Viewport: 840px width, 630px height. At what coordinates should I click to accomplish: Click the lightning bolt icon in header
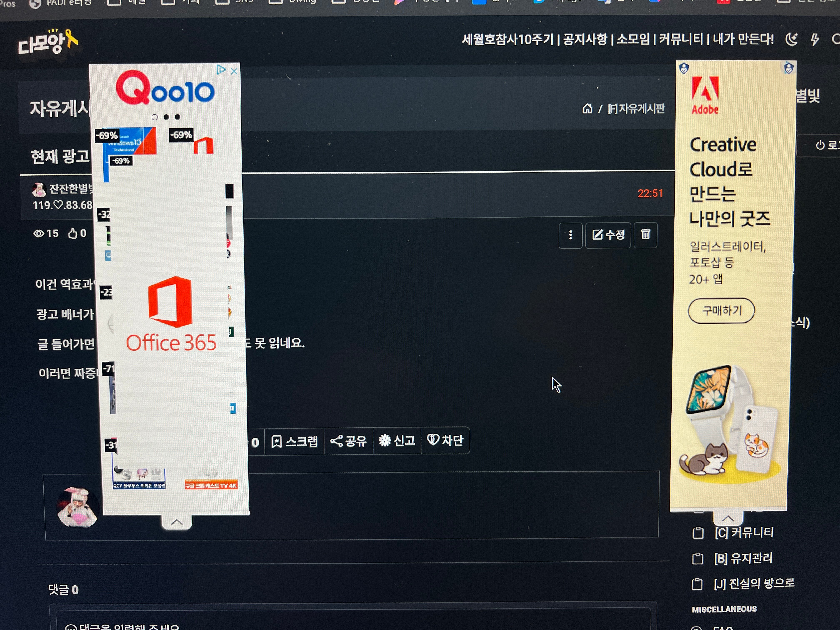point(815,40)
